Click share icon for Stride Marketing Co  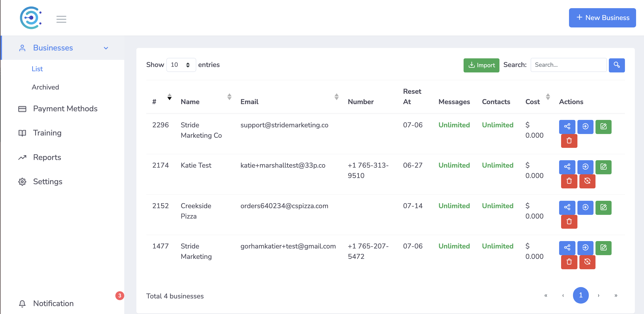(x=567, y=127)
